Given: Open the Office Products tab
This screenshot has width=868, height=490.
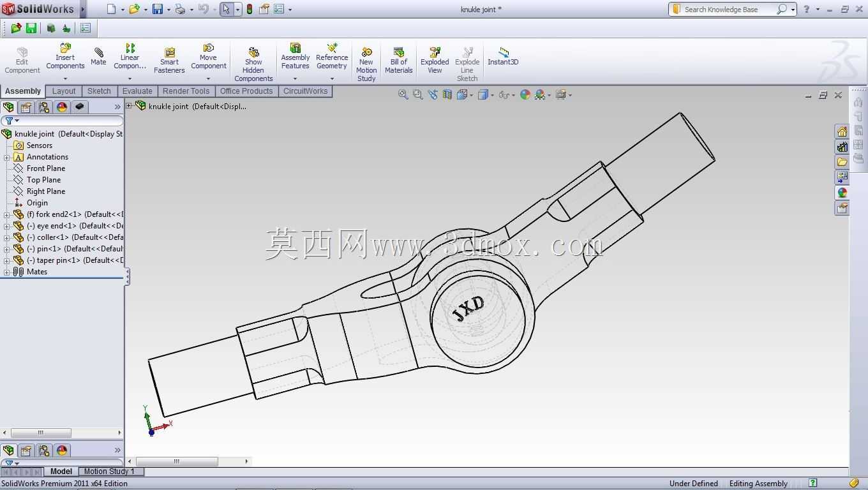Looking at the screenshot, I should (246, 91).
